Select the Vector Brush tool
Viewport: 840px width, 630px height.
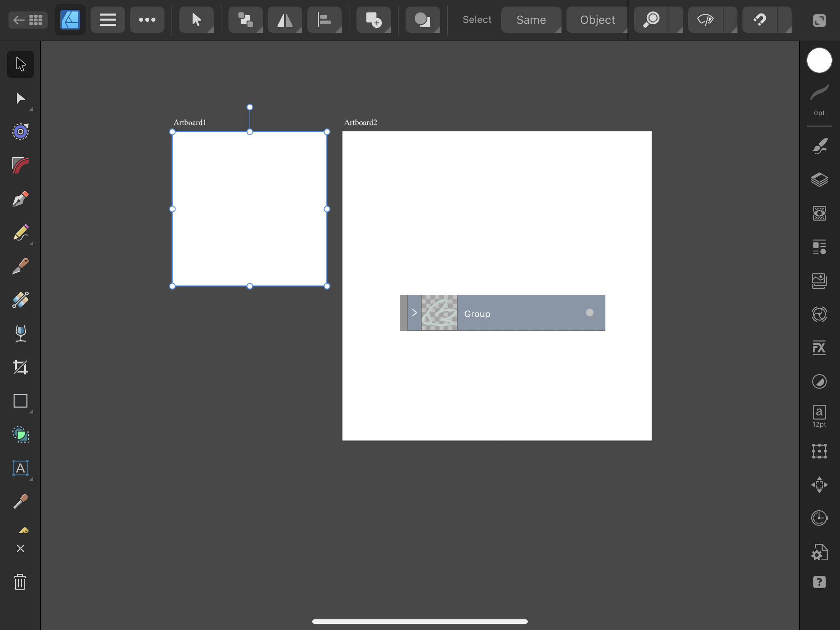[21, 266]
